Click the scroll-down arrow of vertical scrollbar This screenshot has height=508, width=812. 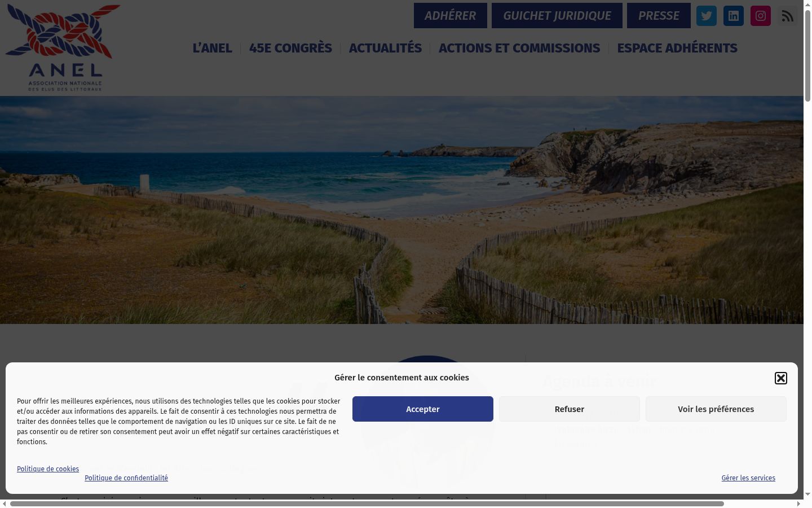(x=807, y=494)
